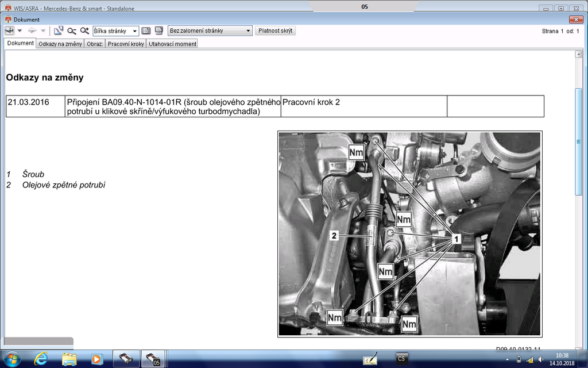Switch to the Odkazy na změny tab

point(60,44)
